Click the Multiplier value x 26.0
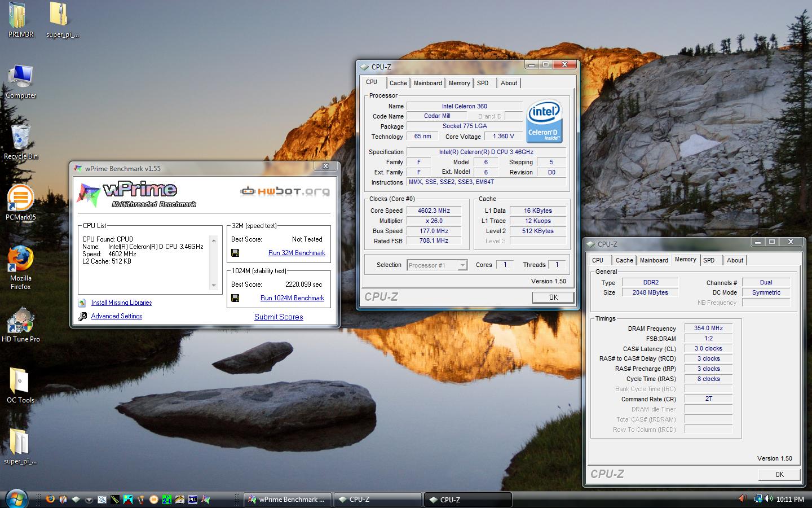The width and height of the screenshot is (812, 508). tap(434, 221)
